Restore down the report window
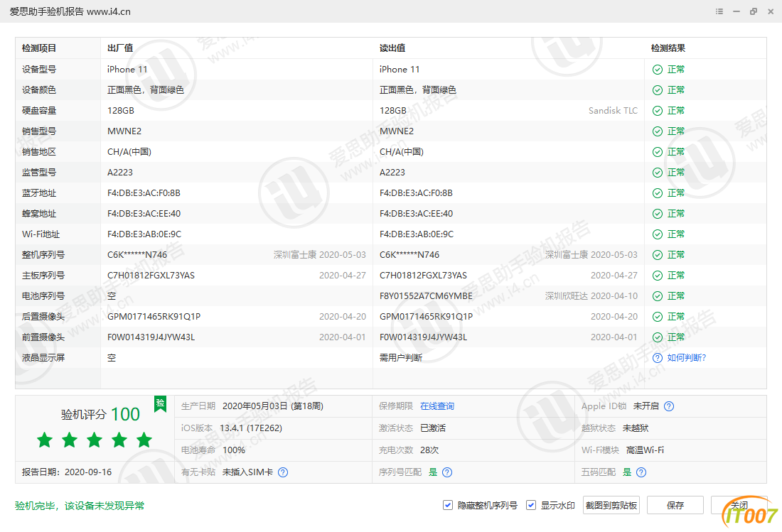Screen dimensions: 782x532 coord(754,11)
